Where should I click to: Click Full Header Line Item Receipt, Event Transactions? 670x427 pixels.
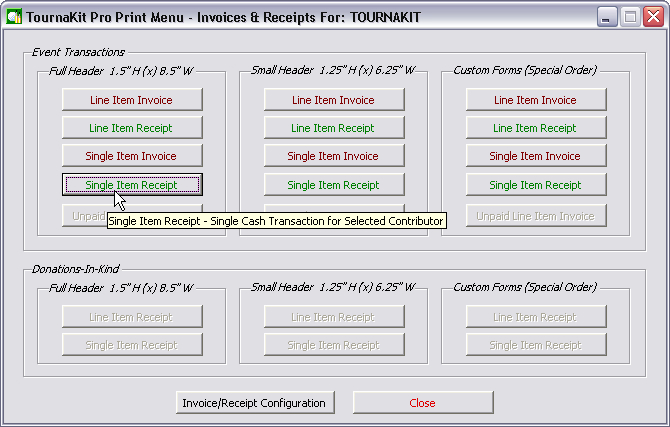point(132,128)
